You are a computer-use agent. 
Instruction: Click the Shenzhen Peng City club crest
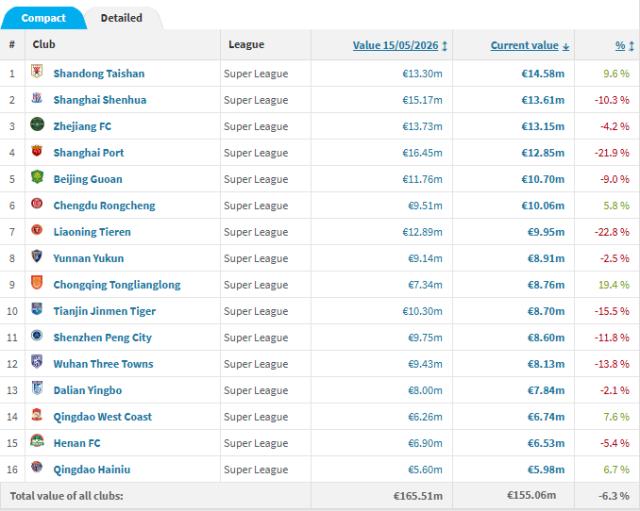click(37, 335)
